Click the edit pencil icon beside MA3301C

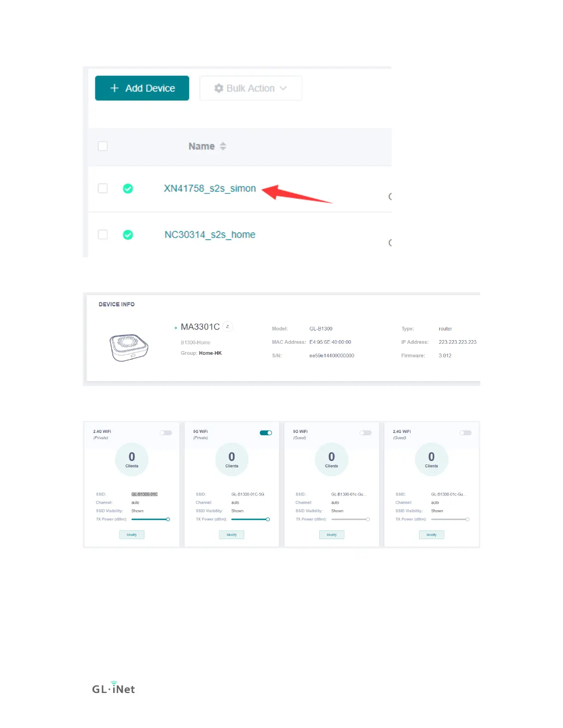tap(228, 327)
